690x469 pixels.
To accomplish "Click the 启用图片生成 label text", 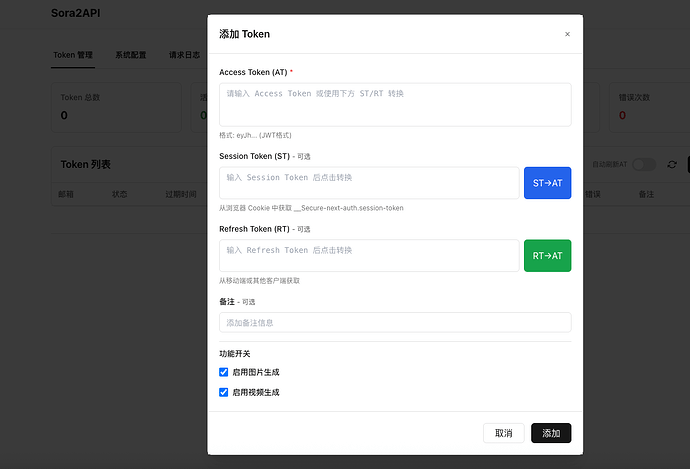I will pos(256,372).
